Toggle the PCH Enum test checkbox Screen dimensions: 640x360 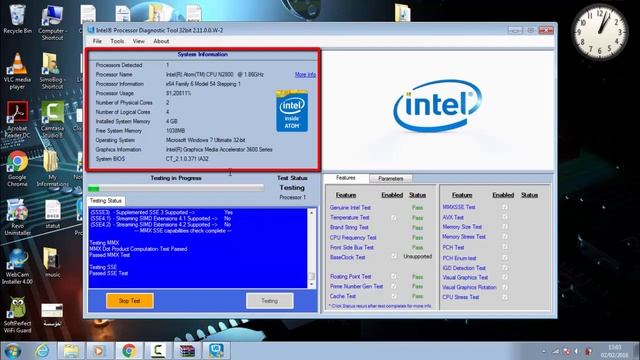[x=505, y=258]
